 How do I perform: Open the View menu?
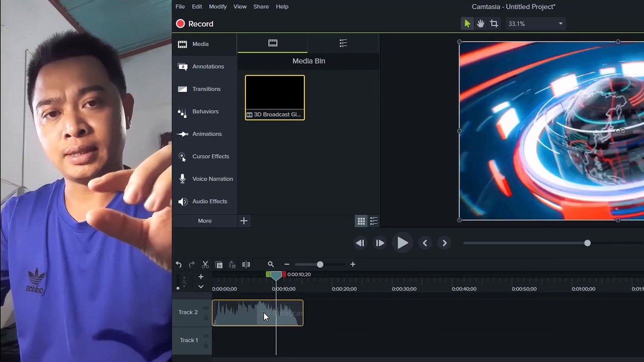(x=240, y=7)
